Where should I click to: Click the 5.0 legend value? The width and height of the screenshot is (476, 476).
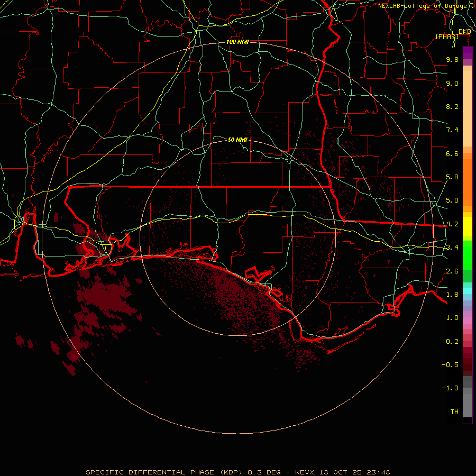point(452,200)
